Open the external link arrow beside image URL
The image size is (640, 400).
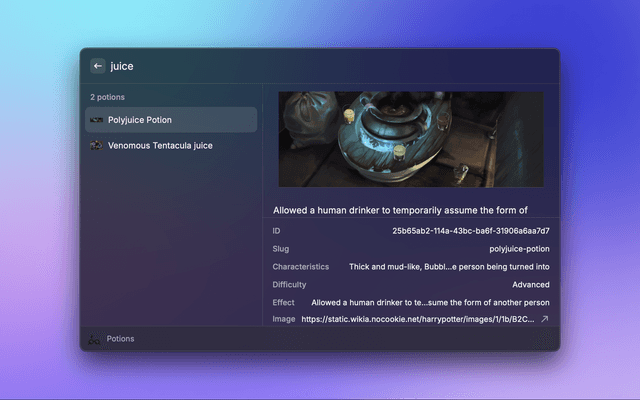(x=545, y=319)
